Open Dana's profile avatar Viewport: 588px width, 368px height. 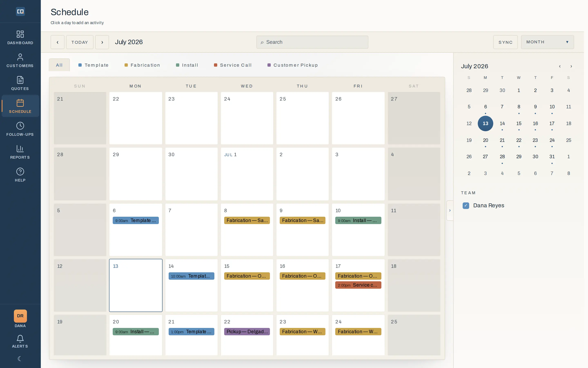tap(20, 316)
